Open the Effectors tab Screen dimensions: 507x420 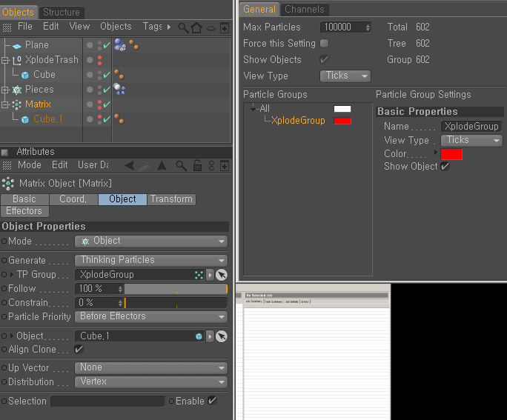click(24, 211)
